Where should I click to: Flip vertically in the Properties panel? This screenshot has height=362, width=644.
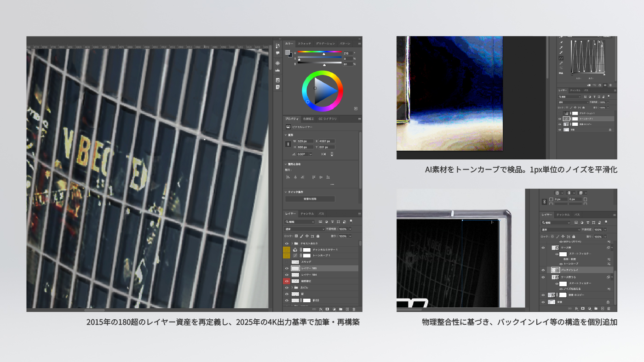point(332,154)
